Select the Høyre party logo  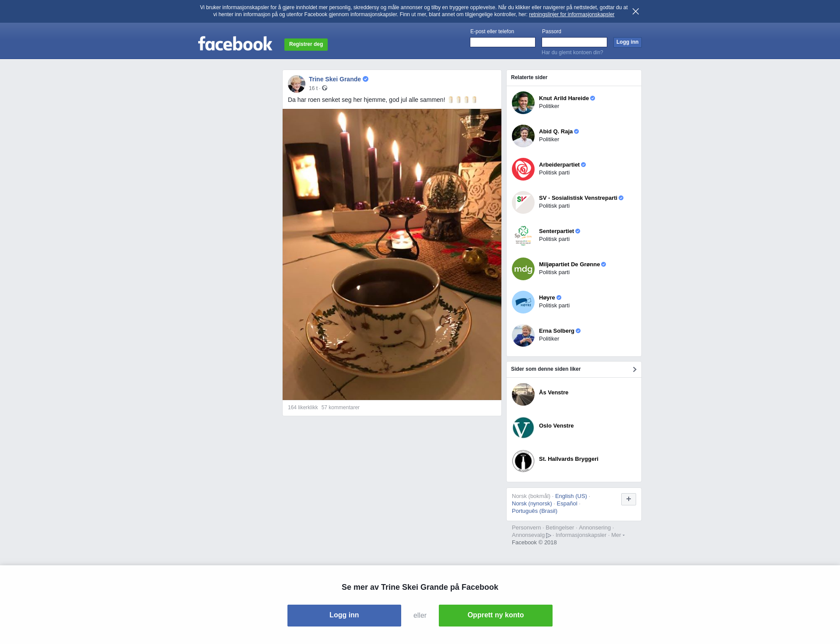[523, 302]
